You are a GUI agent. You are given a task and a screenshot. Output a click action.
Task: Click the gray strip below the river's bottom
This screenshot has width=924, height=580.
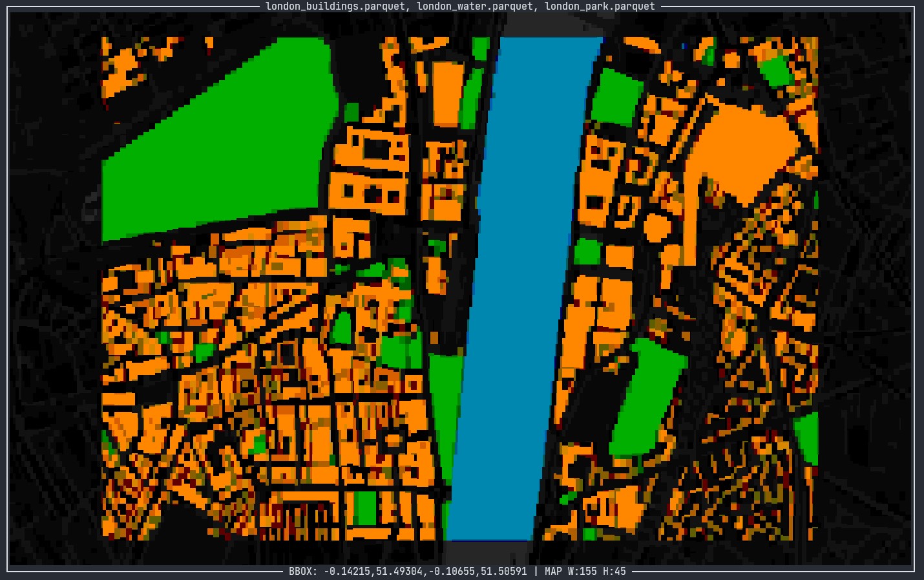tap(488, 552)
